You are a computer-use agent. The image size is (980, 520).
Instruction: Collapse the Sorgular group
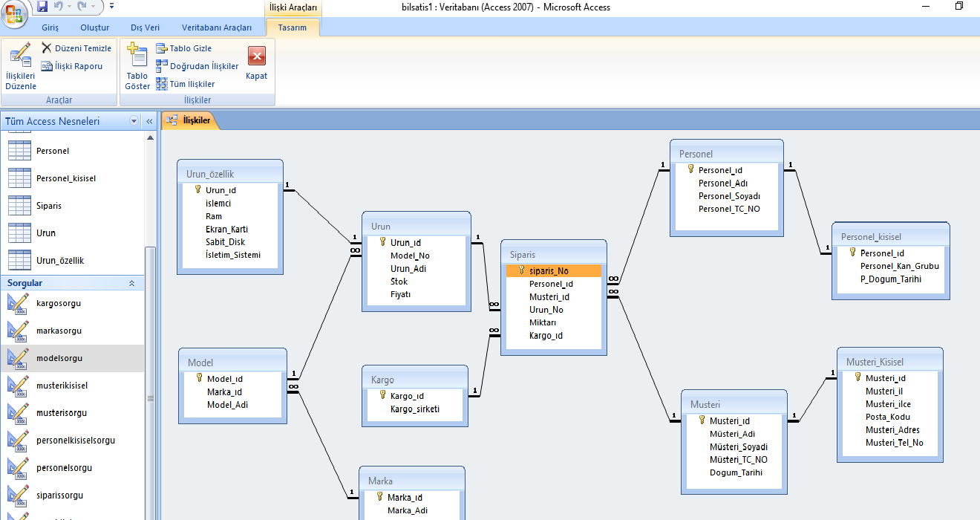coord(132,283)
